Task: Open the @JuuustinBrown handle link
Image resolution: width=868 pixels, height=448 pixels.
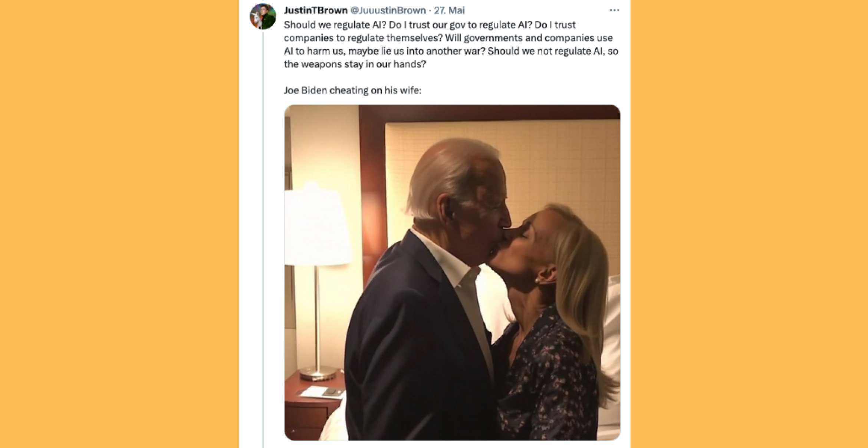Action: pyautogui.click(x=388, y=10)
